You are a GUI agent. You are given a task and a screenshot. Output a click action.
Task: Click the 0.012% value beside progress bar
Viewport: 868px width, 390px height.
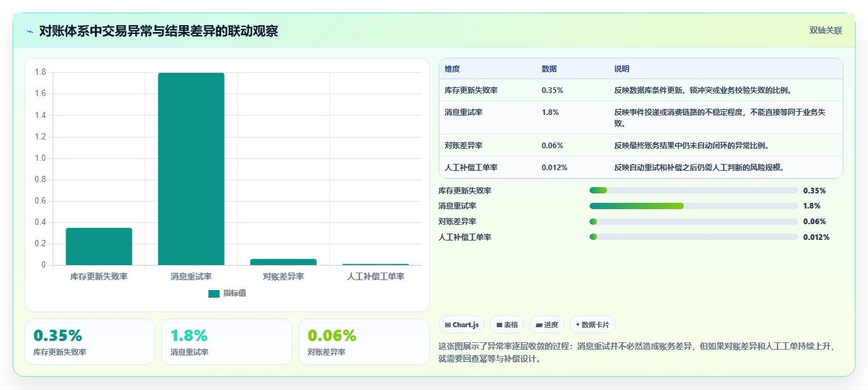click(x=816, y=237)
